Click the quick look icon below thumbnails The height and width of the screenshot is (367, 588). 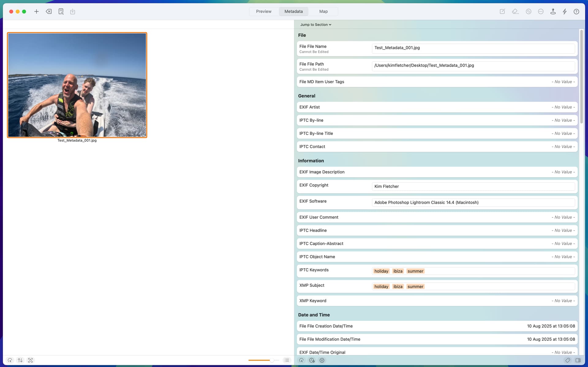10,360
